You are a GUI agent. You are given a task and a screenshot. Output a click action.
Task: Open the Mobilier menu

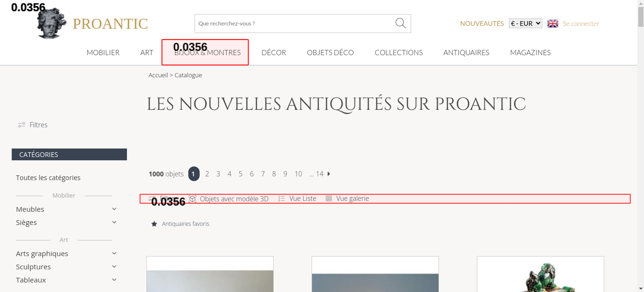tap(103, 53)
